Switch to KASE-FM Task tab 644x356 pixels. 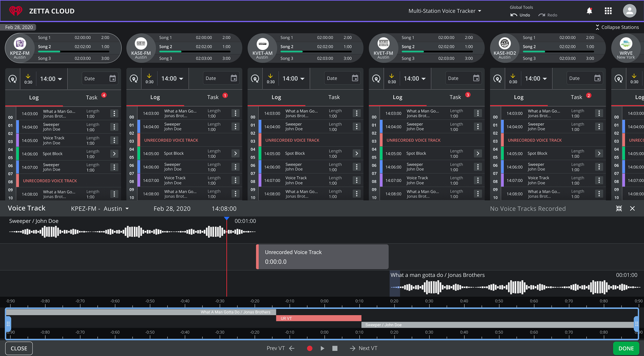213,97
